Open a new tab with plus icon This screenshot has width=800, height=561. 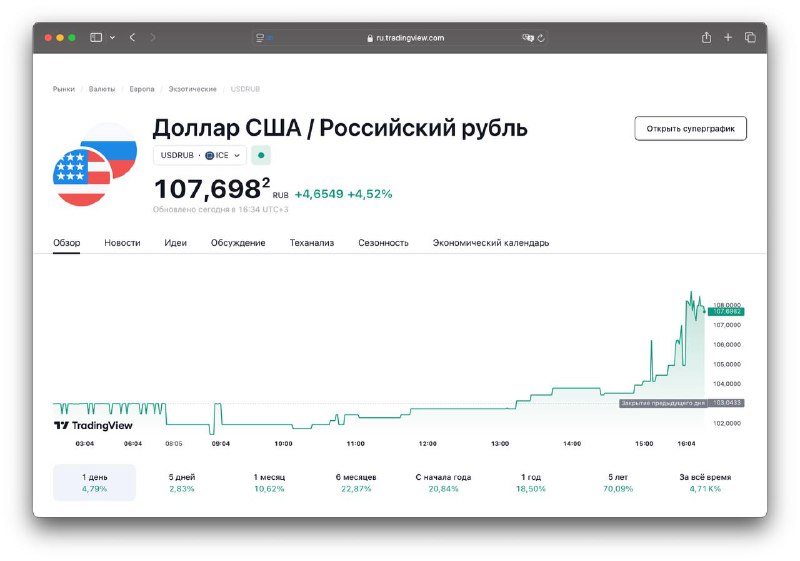[728, 37]
